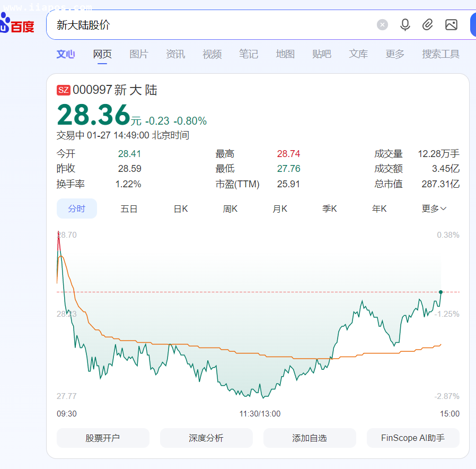Image resolution: width=476 pixels, height=469 pixels.
Task: Select the 分时 chart view
Action: [x=77, y=209]
